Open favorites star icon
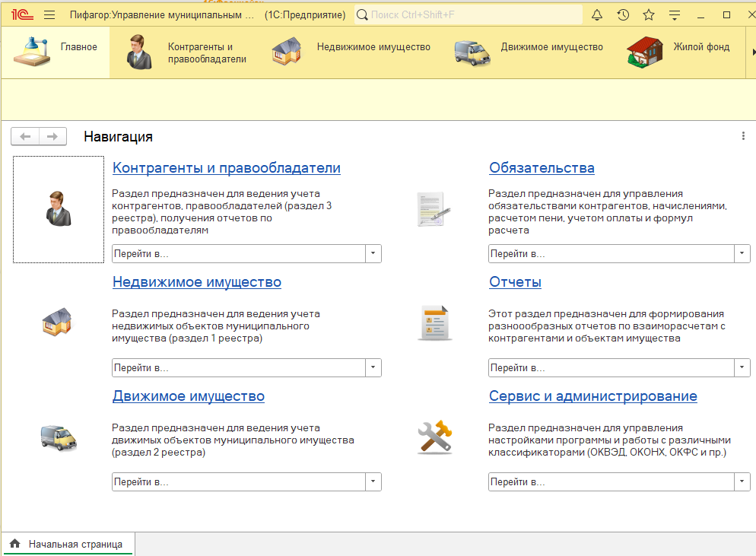 point(649,15)
